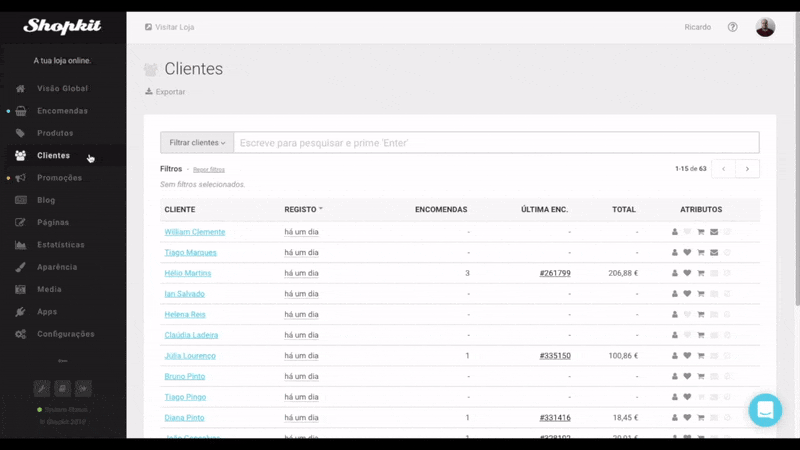Focus the client search input field

tap(496, 143)
